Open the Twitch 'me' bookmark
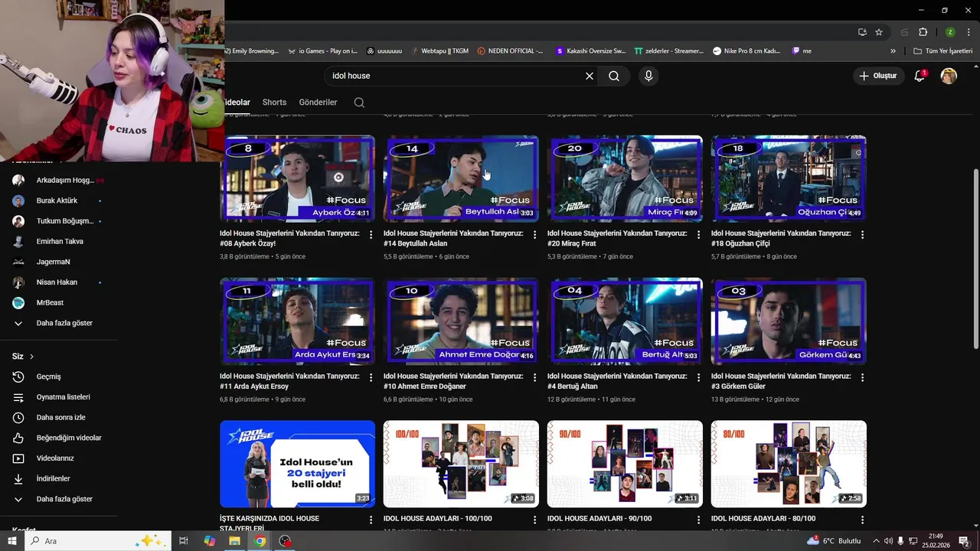The image size is (980, 551). click(x=802, y=51)
